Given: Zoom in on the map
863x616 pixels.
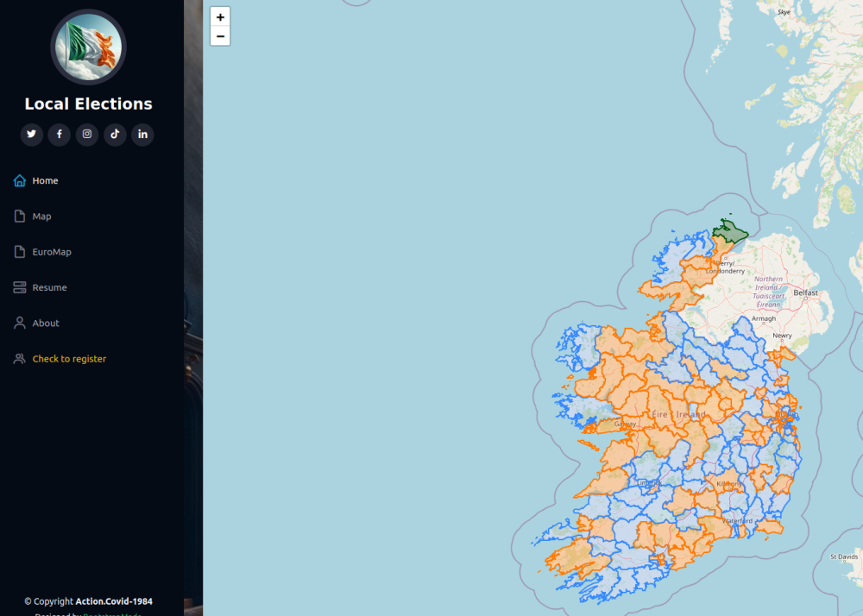Looking at the screenshot, I should [x=220, y=17].
